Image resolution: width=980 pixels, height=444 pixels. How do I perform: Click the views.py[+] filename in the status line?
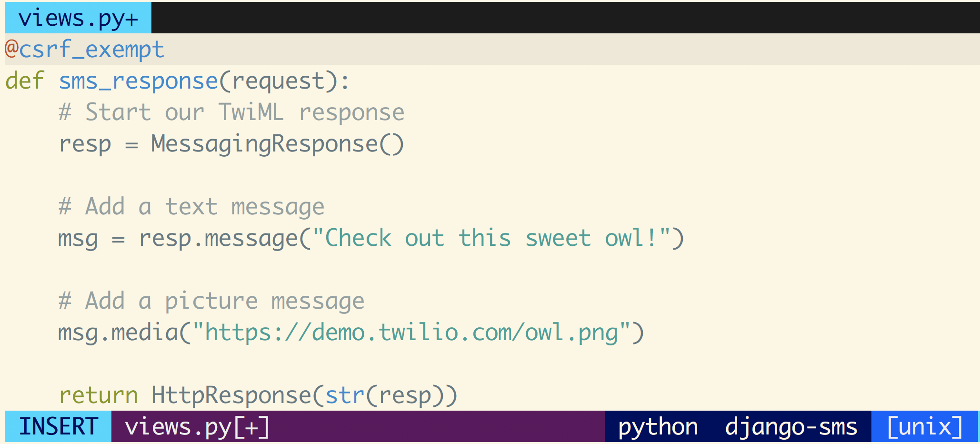point(197,426)
